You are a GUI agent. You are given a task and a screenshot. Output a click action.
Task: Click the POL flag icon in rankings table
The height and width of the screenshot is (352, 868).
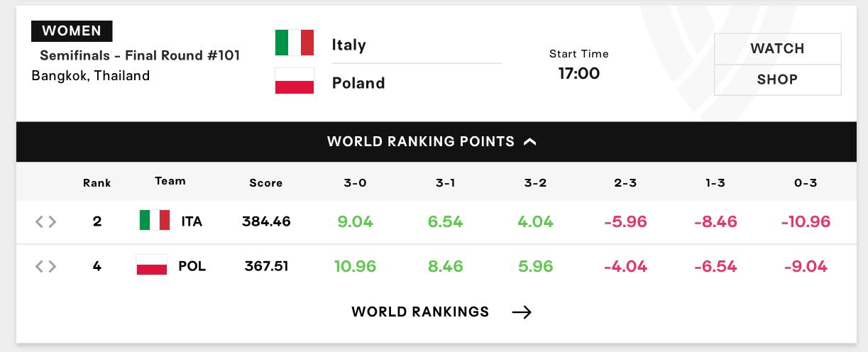[x=152, y=265]
